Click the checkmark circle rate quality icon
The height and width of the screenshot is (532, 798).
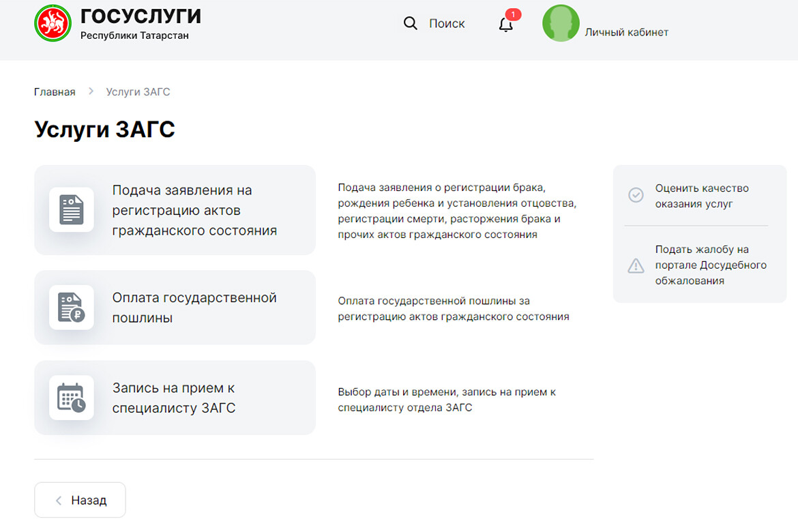(x=636, y=196)
